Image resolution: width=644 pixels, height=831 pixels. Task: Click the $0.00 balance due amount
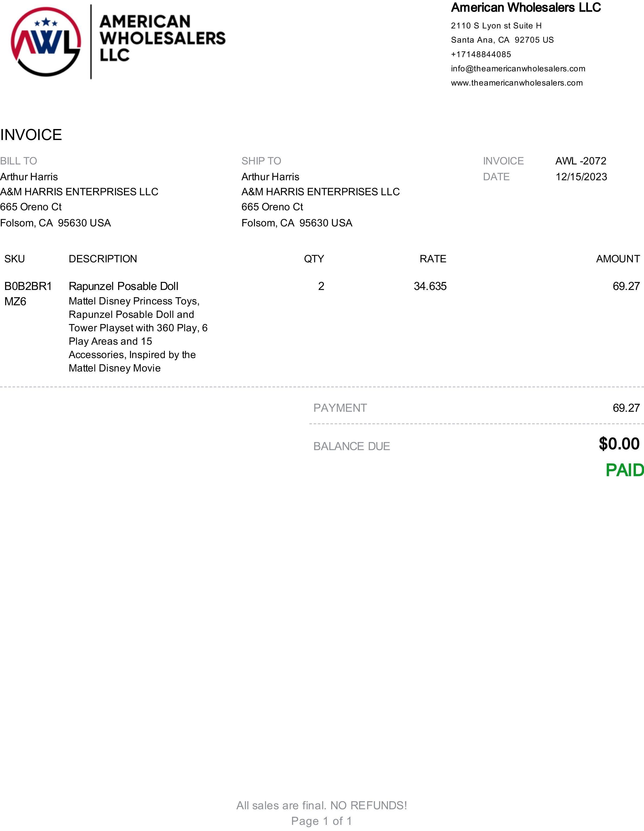pos(619,444)
